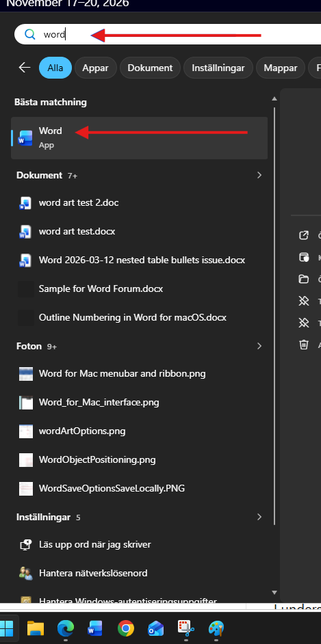This screenshot has width=321, height=644.
Task: Open File Explorer from the taskbar
Action: pos(36,628)
